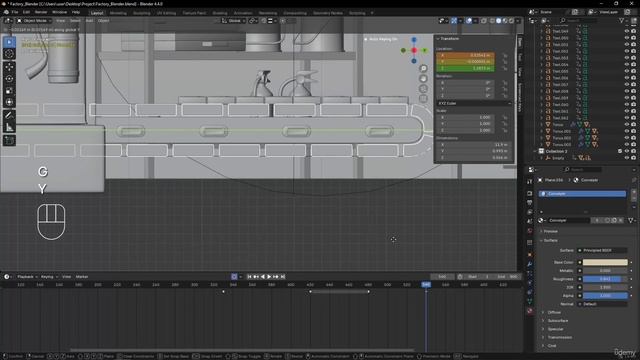Select the Annotate tool
The height and width of the screenshot is (360, 640).
coord(9,116)
